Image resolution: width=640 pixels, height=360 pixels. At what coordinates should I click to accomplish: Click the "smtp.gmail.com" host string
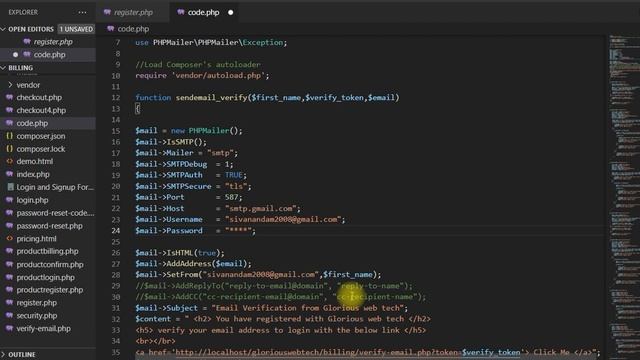262,209
